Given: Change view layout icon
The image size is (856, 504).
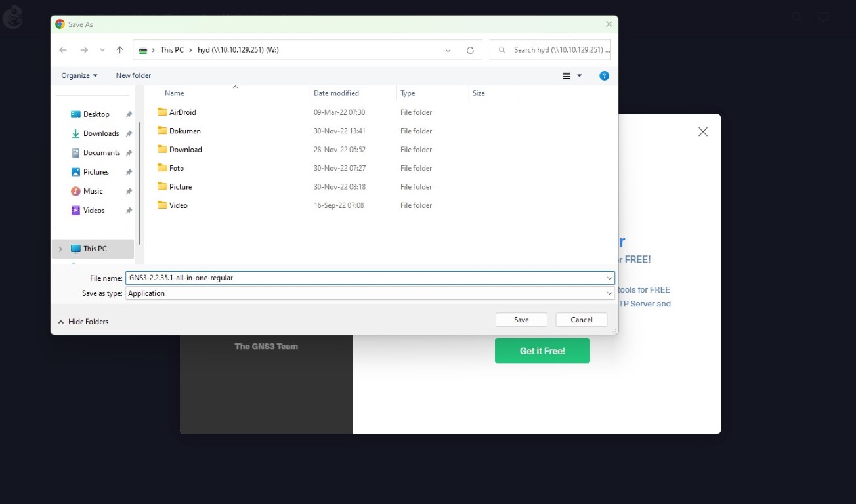Looking at the screenshot, I should [567, 76].
